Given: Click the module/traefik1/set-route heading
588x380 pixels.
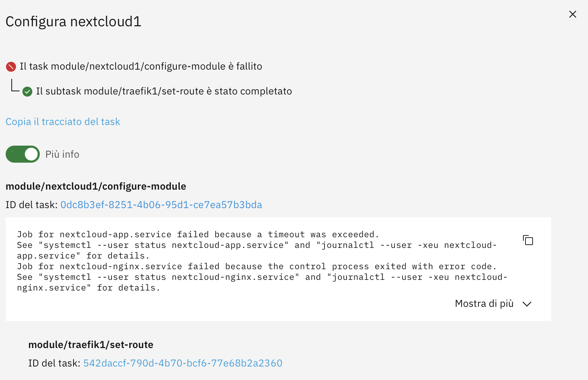Looking at the screenshot, I should [91, 345].
